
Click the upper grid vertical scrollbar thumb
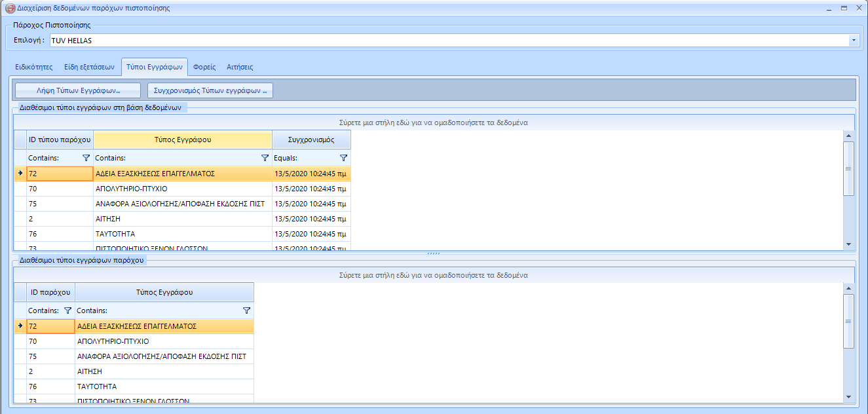[x=848, y=168]
